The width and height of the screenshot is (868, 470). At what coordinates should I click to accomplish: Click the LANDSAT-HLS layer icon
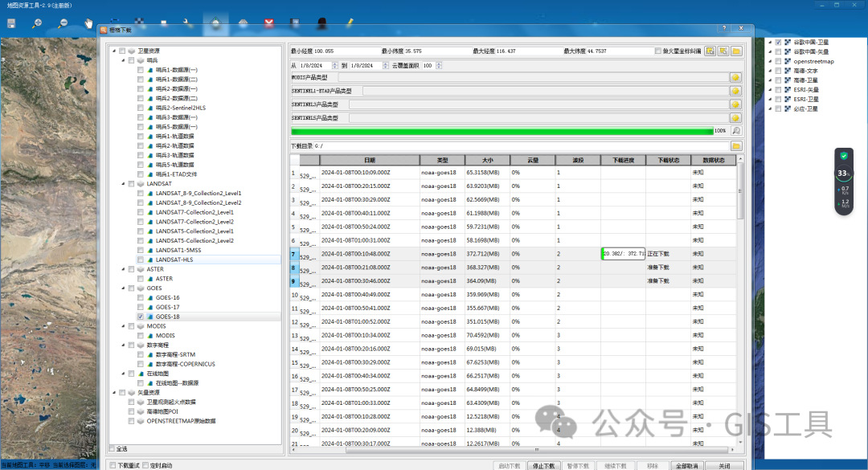pos(150,260)
